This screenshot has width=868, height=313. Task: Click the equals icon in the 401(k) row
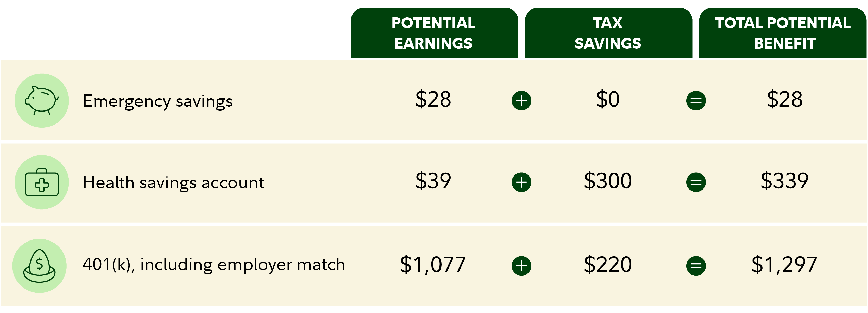click(696, 265)
